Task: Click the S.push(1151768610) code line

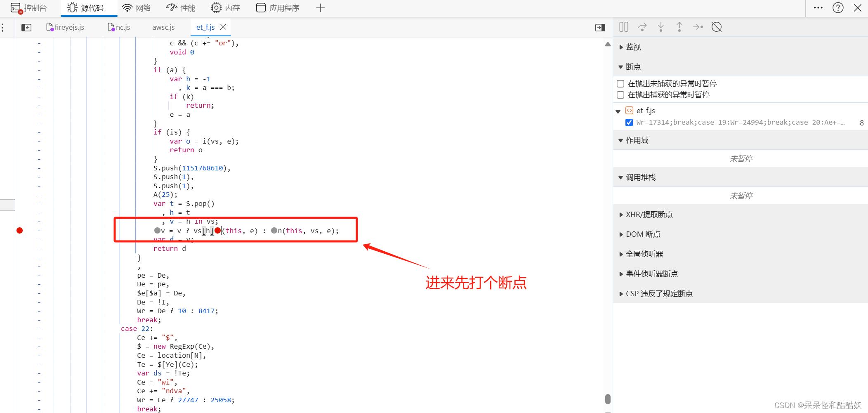Action: tap(192, 168)
